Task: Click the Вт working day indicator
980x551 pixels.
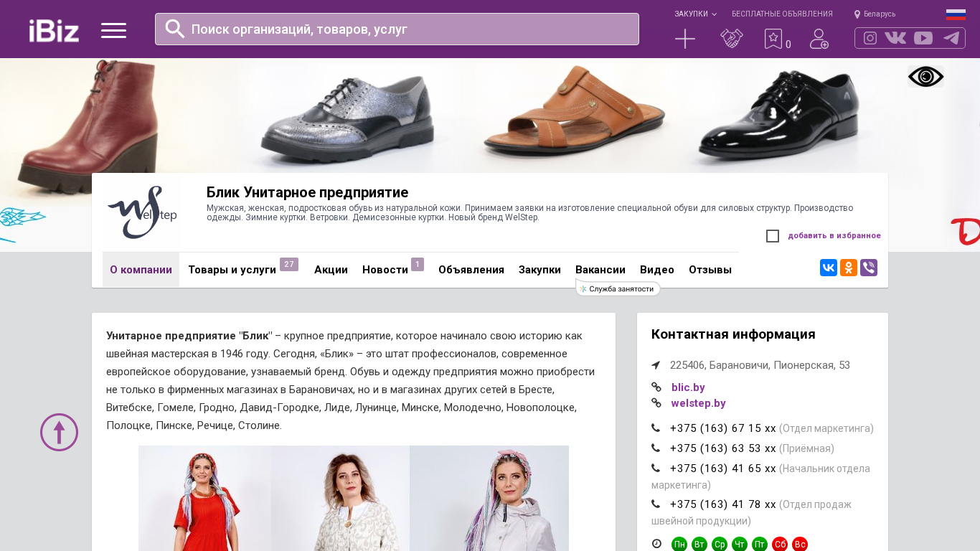Action: 699,545
